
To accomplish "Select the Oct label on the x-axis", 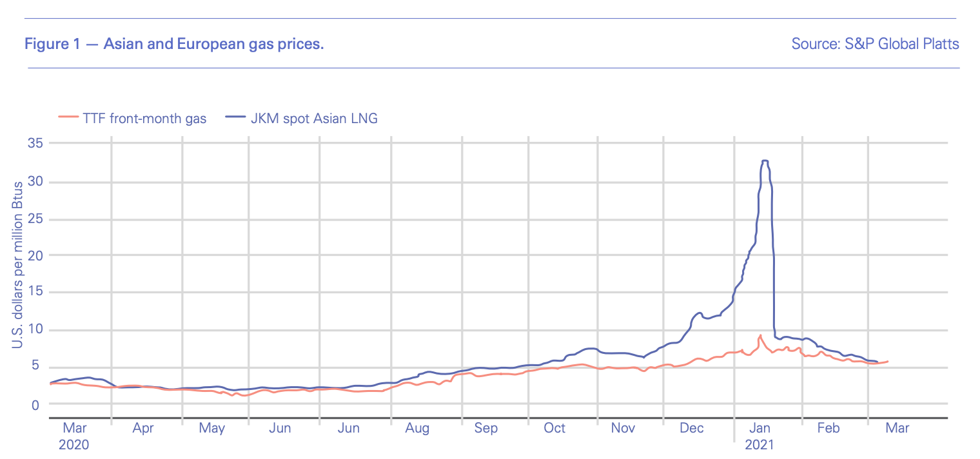I will (554, 429).
